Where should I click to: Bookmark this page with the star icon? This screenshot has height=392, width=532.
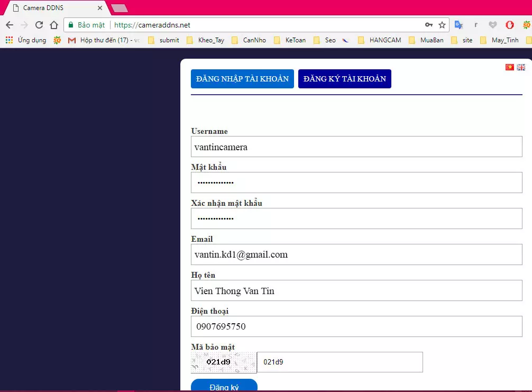(442, 25)
